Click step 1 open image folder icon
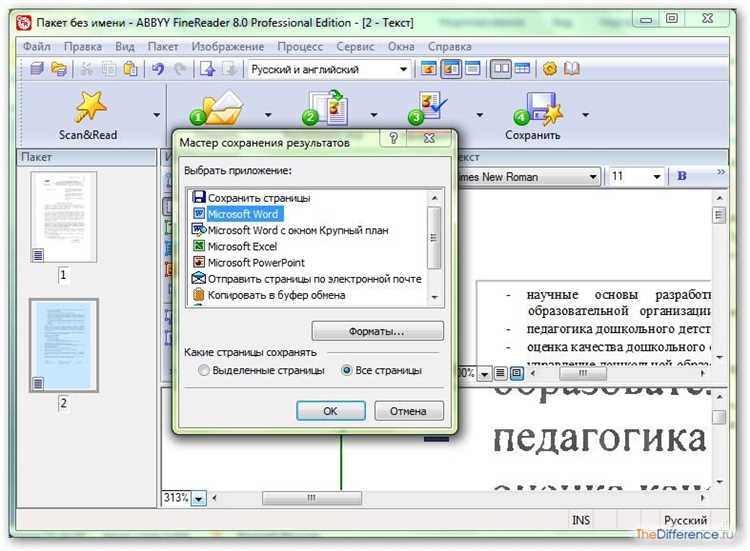This screenshot has width=750, height=551. pyautogui.click(x=218, y=109)
